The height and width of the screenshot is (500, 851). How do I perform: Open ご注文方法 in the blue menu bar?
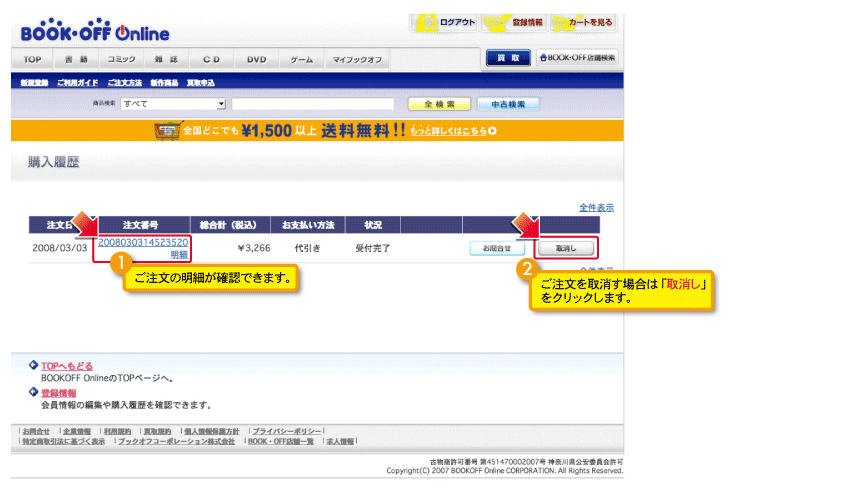[x=124, y=83]
